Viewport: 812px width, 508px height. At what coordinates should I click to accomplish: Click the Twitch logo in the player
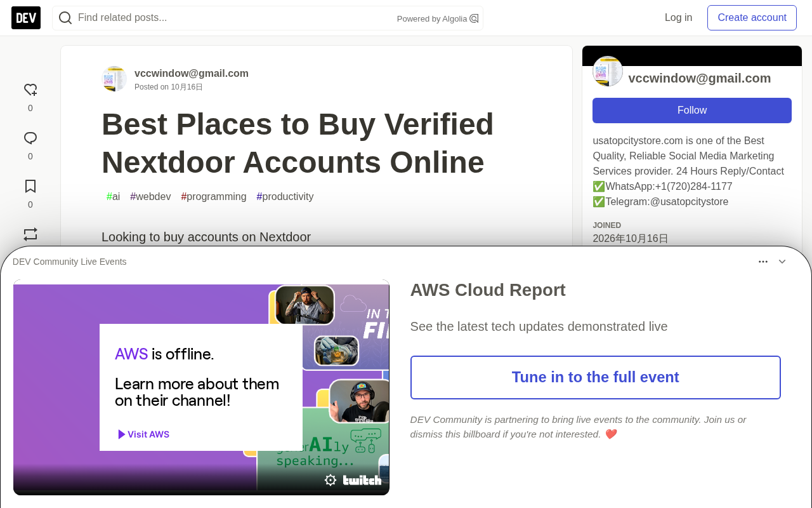362,480
